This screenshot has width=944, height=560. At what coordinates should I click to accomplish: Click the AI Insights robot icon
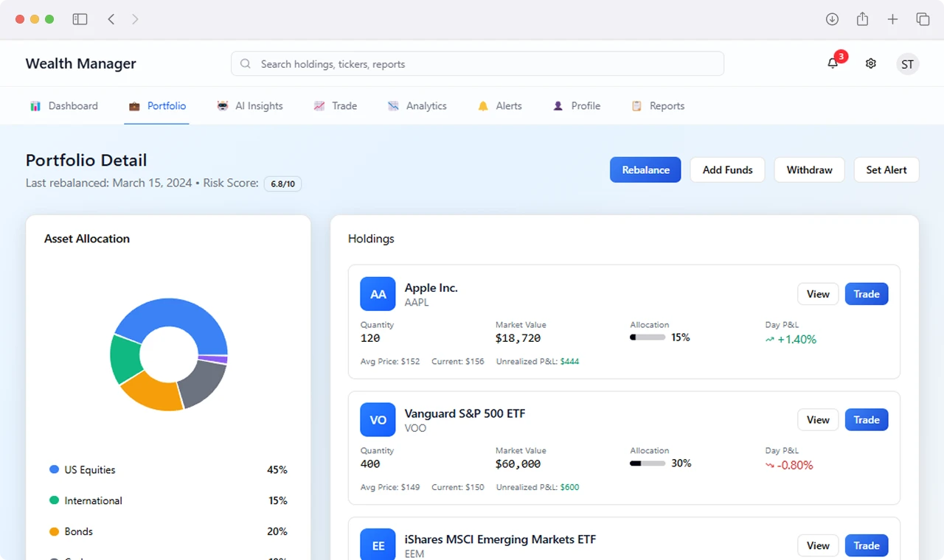223,106
